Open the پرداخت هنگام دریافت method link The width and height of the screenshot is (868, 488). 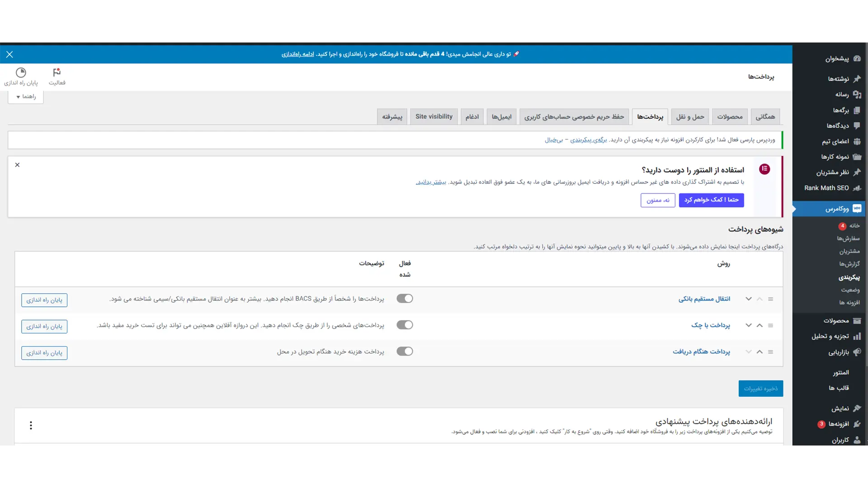pos(701,351)
